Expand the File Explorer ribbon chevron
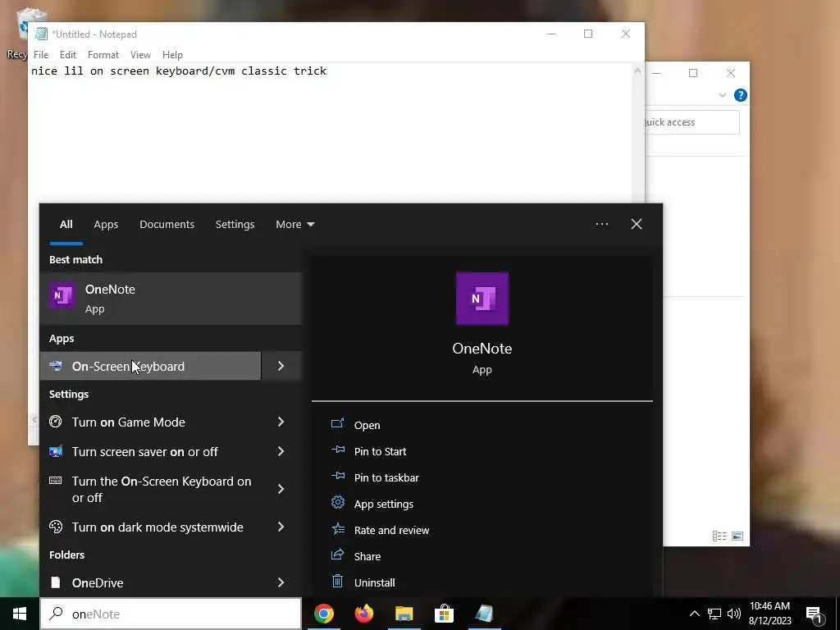 point(722,95)
